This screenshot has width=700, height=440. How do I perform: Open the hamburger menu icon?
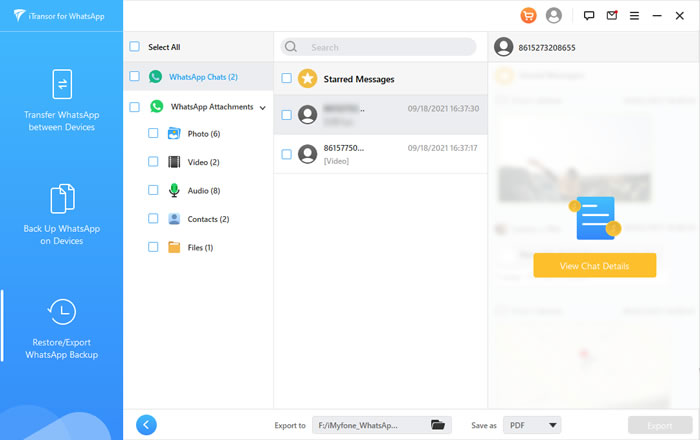(x=634, y=16)
